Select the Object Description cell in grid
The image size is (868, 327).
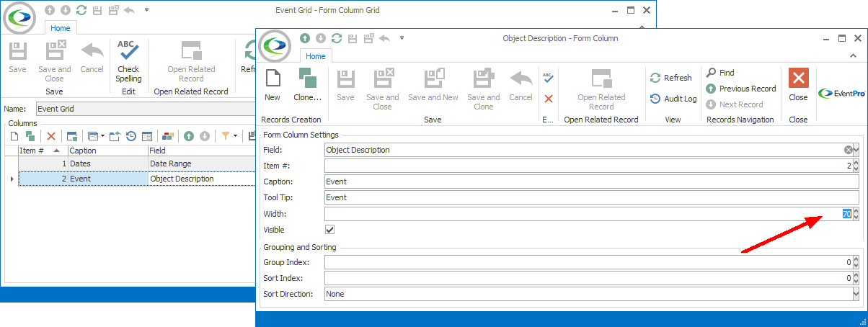[201, 179]
